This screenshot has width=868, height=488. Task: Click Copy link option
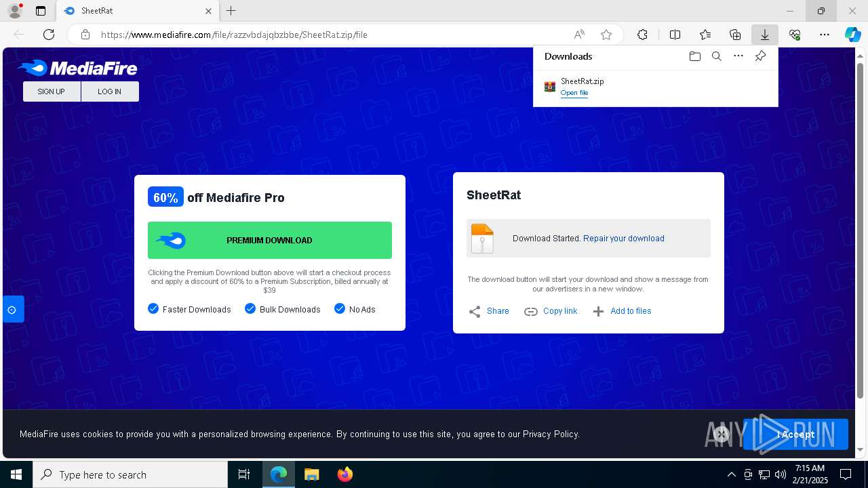[551, 311]
